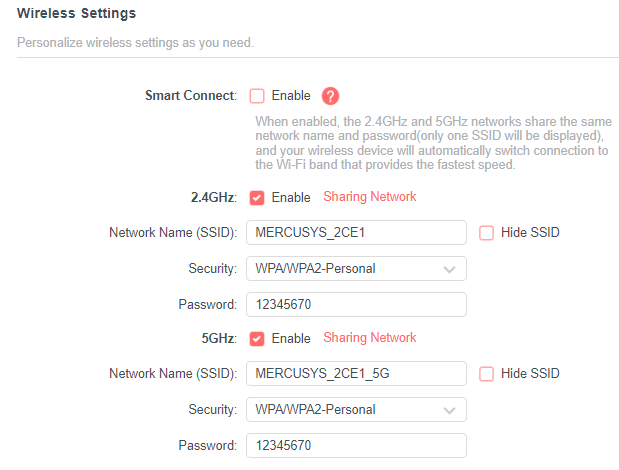Open the 2.4GHz Sharing Network link

pos(370,197)
